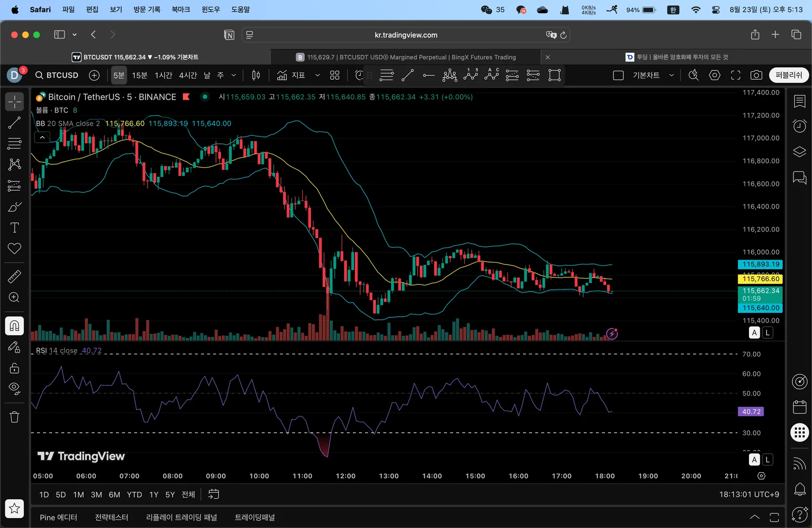Viewport: 812px width, 528px height.
Task: Select the trend line drawing tool
Action: 15,123
